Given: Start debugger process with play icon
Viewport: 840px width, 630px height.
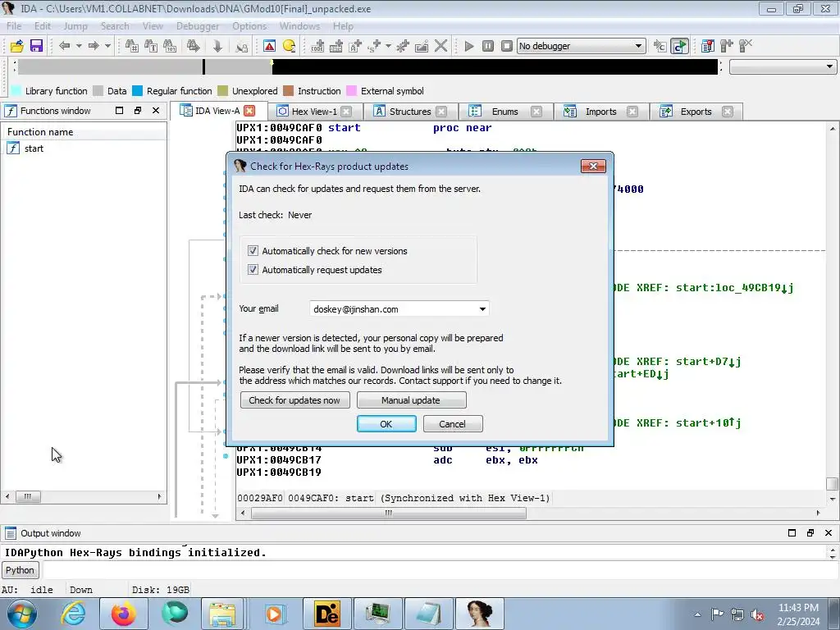Looking at the screenshot, I should [469, 46].
